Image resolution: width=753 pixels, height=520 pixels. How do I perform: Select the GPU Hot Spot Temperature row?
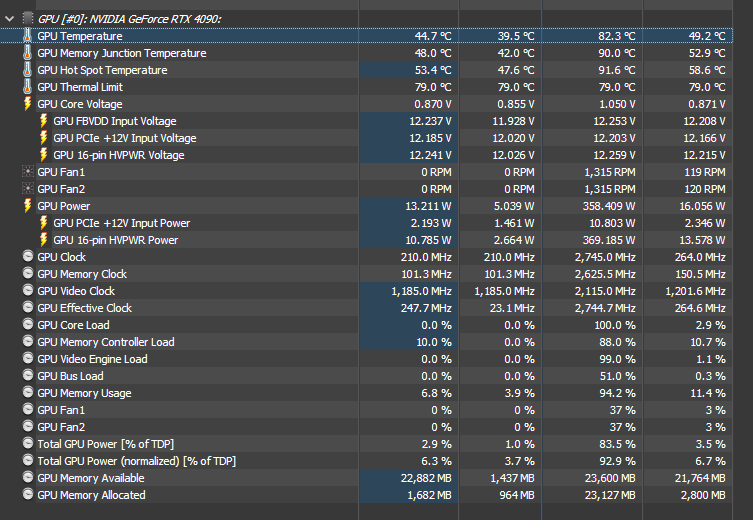(x=102, y=70)
